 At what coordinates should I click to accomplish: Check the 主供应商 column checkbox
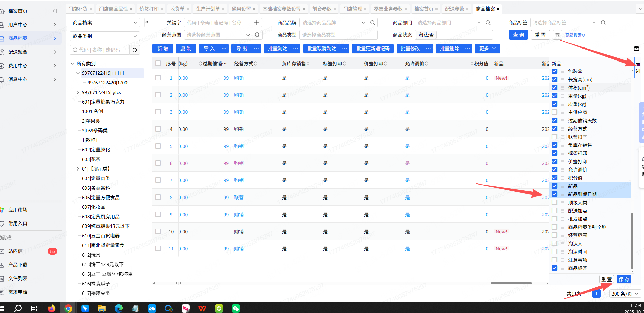point(554,112)
